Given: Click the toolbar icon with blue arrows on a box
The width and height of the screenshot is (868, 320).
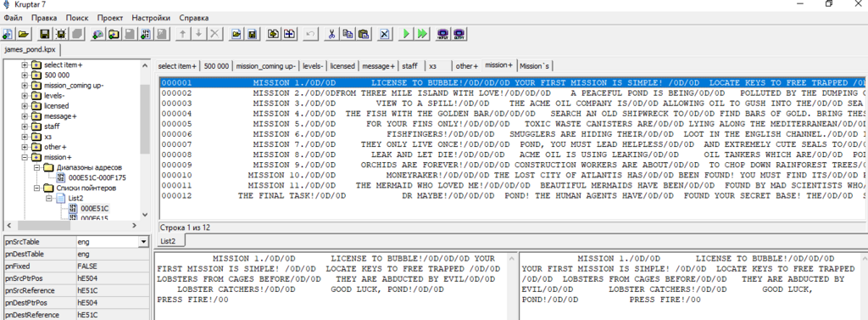Looking at the screenshot, I should click(x=289, y=34).
